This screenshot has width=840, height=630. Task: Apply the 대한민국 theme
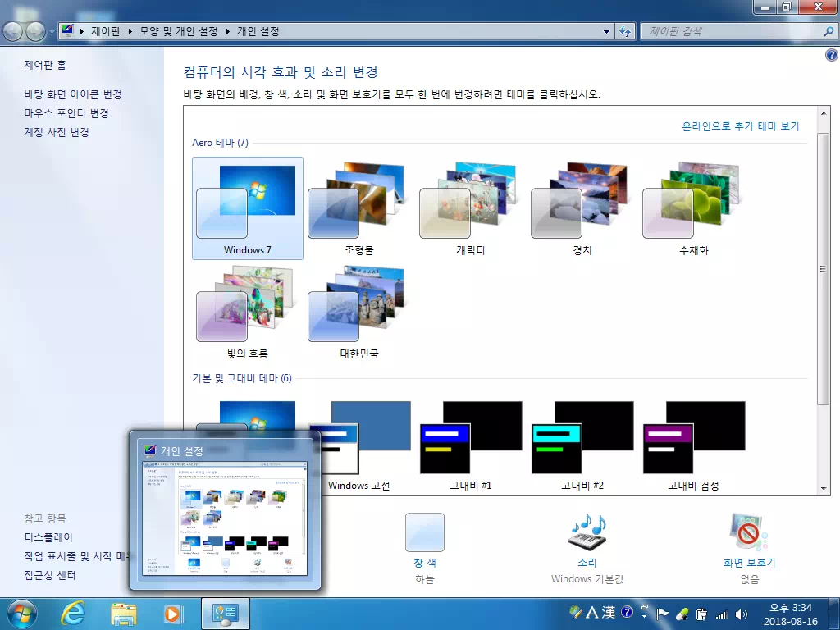click(359, 312)
